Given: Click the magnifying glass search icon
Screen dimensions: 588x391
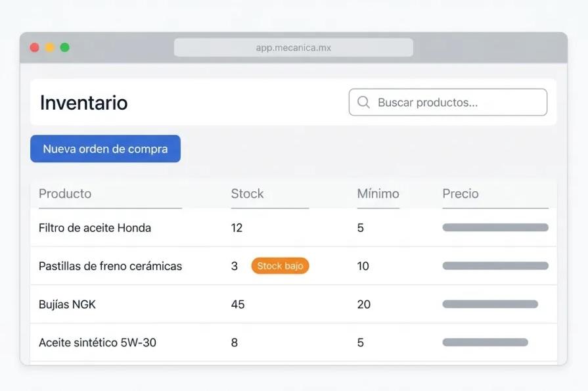Looking at the screenshot, I should click(363, 103).
